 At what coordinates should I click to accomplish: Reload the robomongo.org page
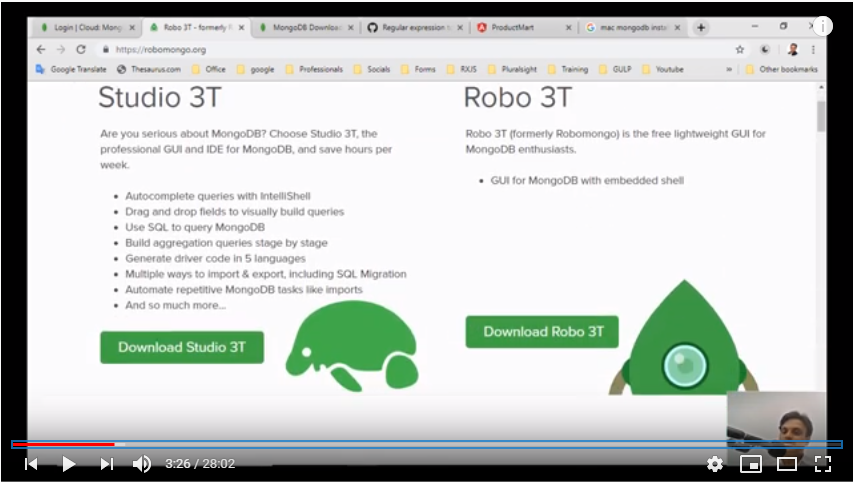pyautogui.click(x=80, y=49)
